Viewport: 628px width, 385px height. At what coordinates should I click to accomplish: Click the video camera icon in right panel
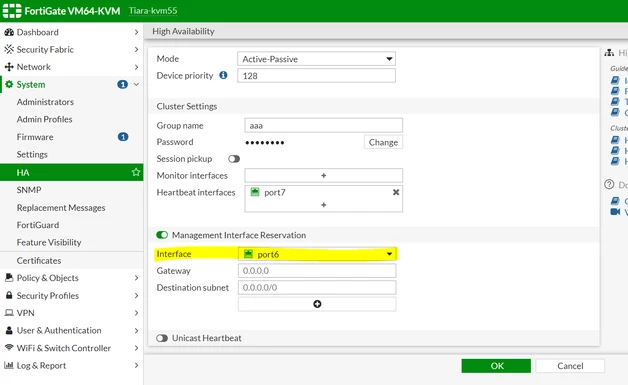click(615, 212)
